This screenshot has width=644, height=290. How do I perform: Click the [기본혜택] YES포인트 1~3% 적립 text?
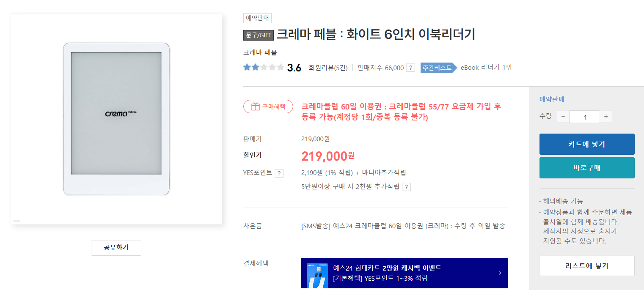coord(380,278)
